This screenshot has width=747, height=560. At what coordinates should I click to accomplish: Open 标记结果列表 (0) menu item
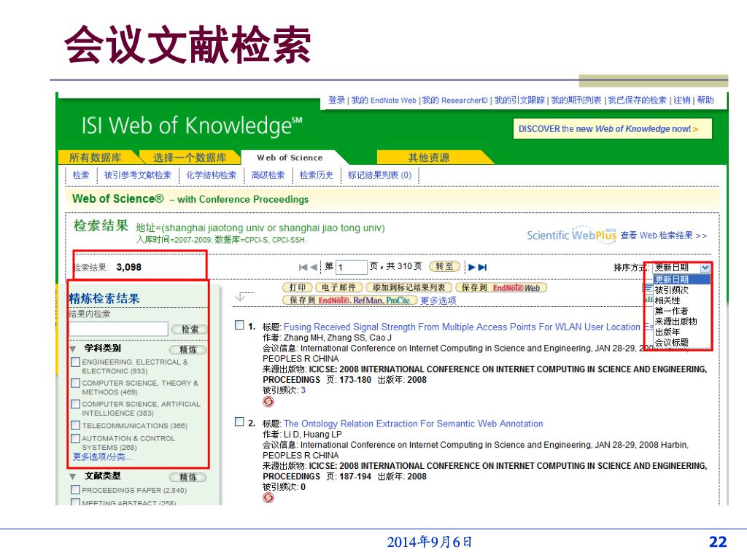(x=379, y=175)
